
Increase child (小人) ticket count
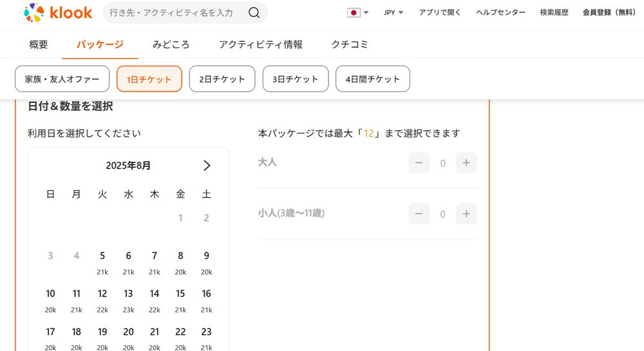pos(466,214)
